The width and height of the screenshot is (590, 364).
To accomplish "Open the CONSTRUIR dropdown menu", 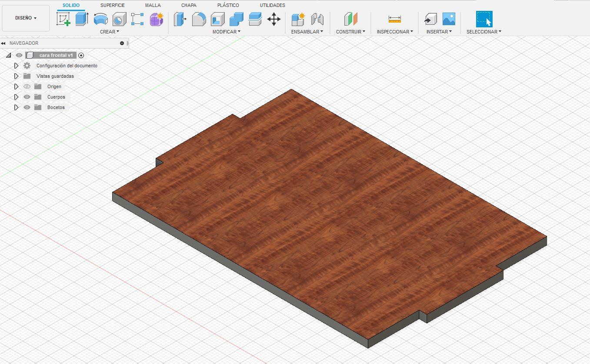I will (x=350, y=32).
